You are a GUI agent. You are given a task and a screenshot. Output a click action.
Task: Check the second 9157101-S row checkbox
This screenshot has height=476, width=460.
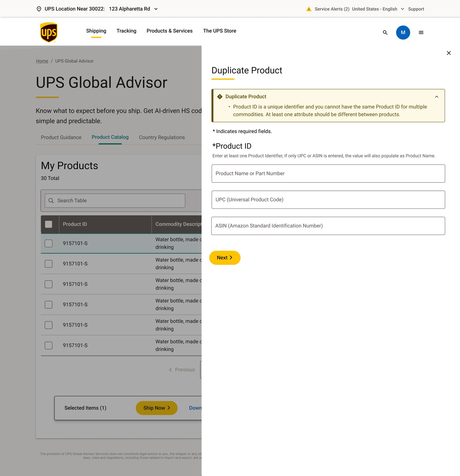[49, 264]
